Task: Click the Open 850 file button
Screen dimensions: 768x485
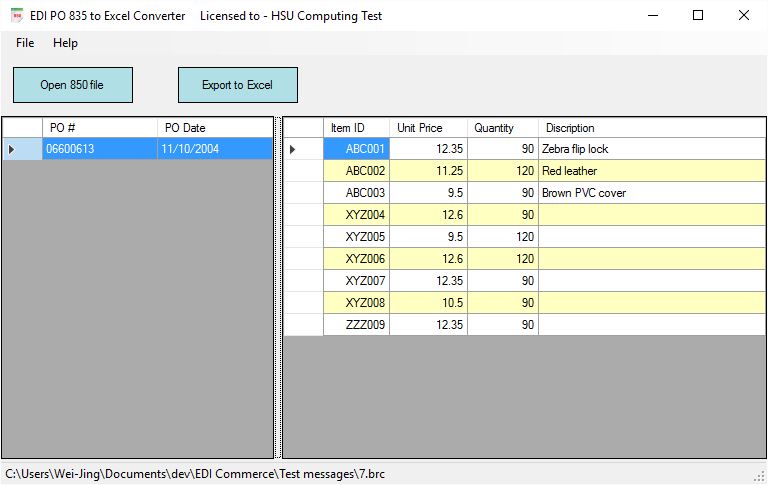Action: [72, 85]
